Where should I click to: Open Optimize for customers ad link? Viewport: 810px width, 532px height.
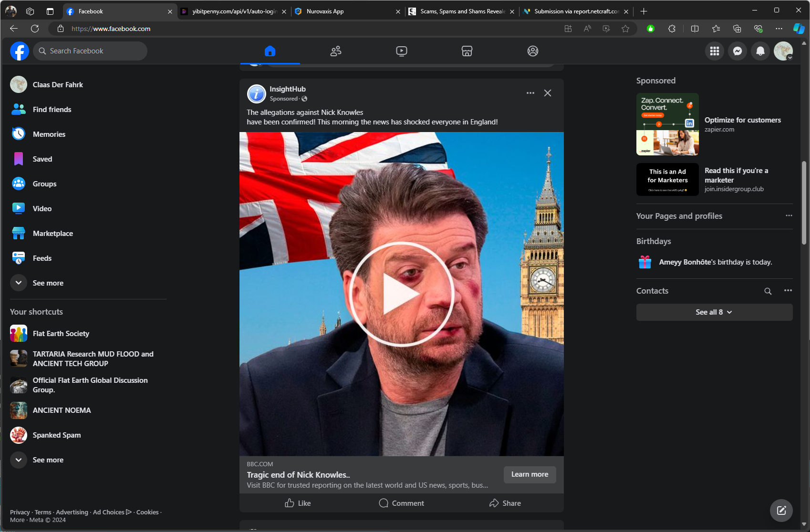point(743,120)
